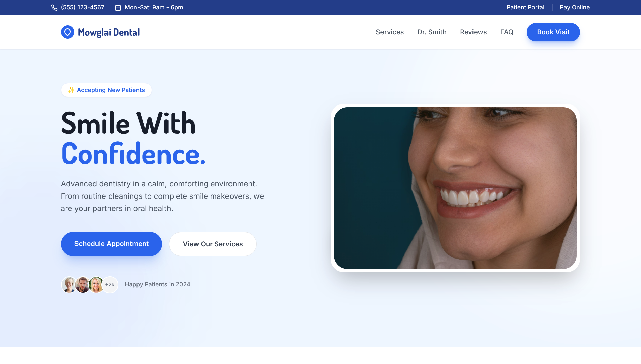Open the Patient Portal link
Viewport: 641px width, 364px height.
(x=525, y=7)
